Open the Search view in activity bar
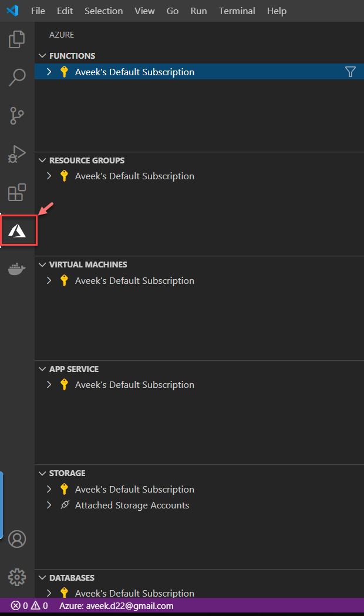Viewport: 364px width, 616px height. [x=17, y=77]
